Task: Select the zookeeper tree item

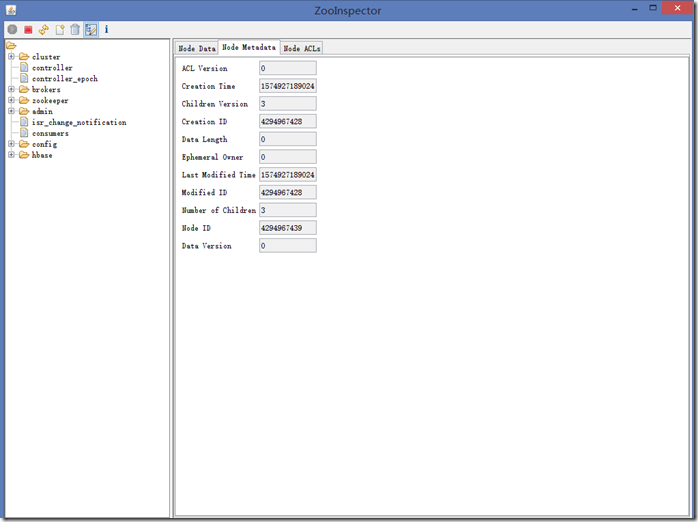Action: pyautogui.click(x=50, y=101)
